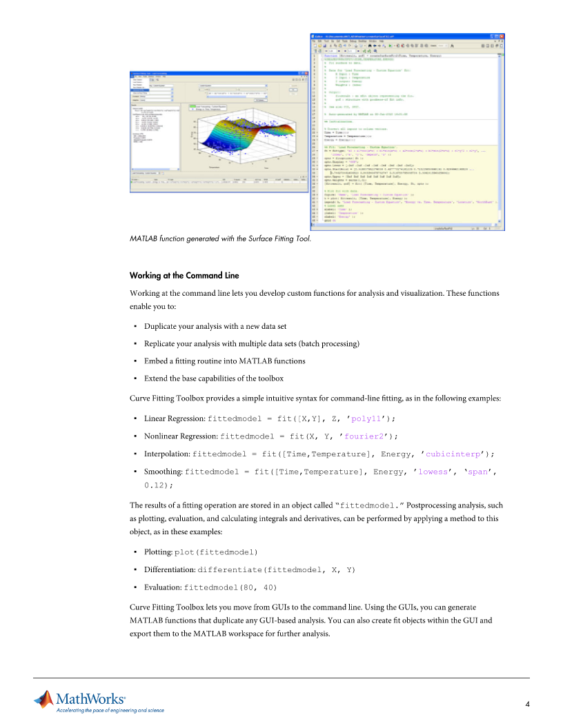
Task: Click bullet 'Duplicate your analysis with a new data set'
Action: [215, 326]
